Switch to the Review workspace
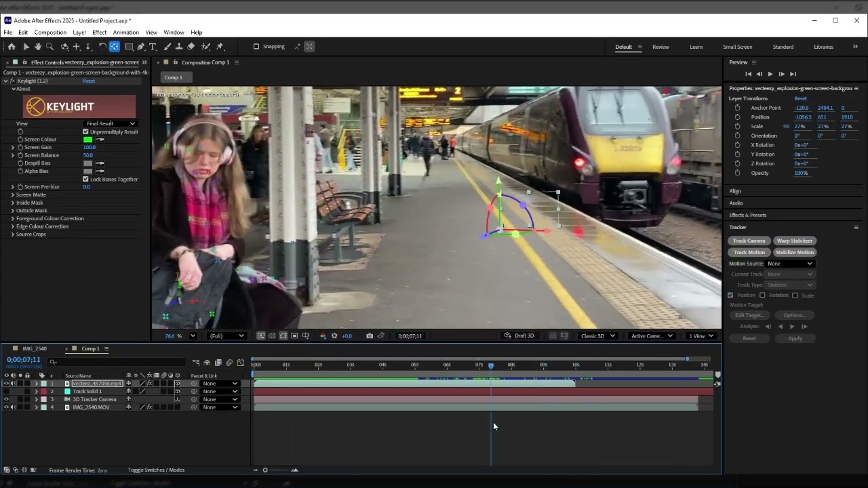The height and width of the screenshot is (488, 868). 660,47
